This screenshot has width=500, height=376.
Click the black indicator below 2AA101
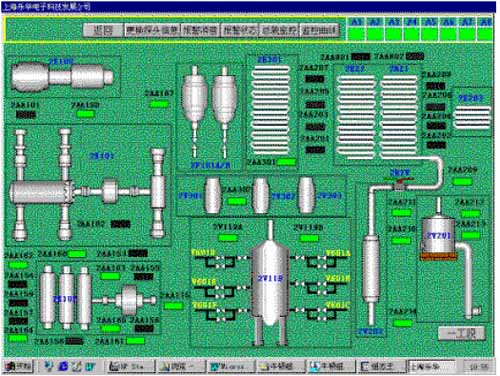pyautogui.click(x=26, y=115)
